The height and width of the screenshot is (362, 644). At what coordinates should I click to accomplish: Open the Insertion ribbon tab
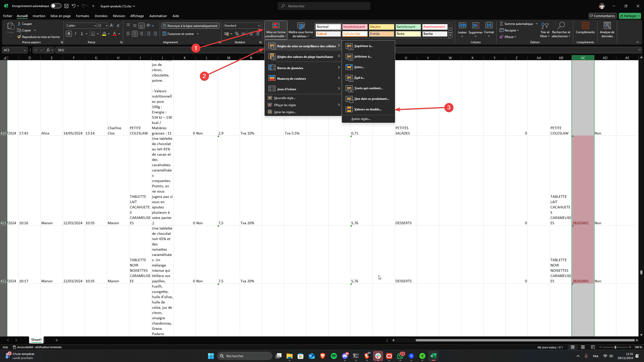click(39, 16)
